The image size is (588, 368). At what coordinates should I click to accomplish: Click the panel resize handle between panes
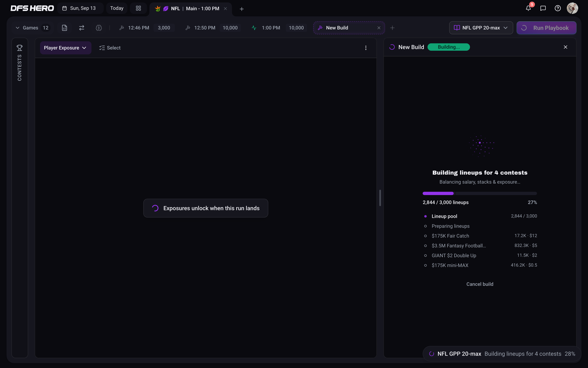tap(380, 198)
